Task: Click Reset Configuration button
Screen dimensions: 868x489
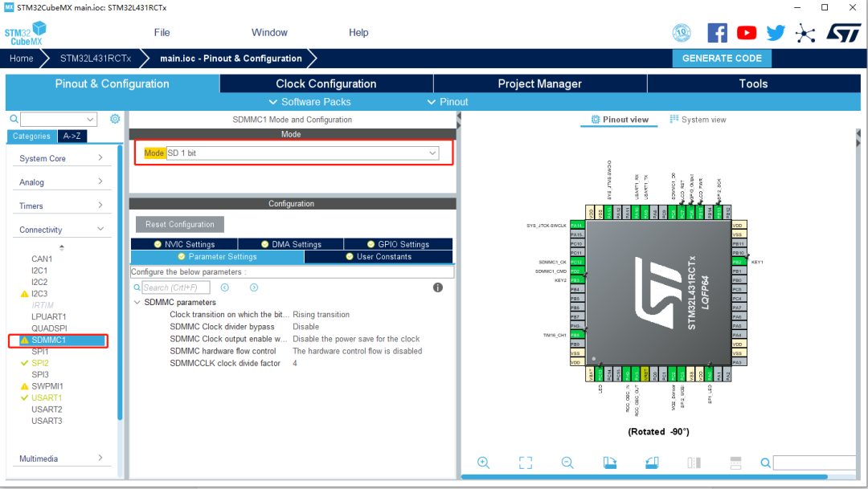Action: pyautogui.click(x=180, y=224)
